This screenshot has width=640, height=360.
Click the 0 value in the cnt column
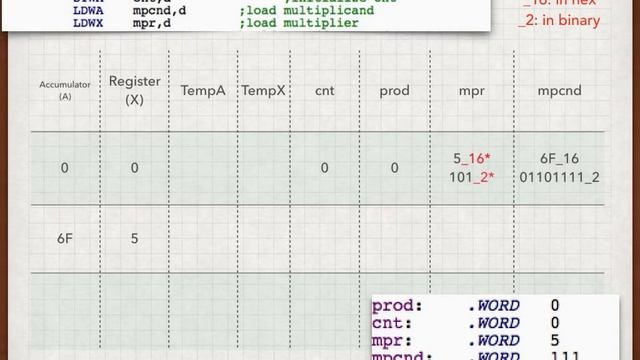click(324, 168)
